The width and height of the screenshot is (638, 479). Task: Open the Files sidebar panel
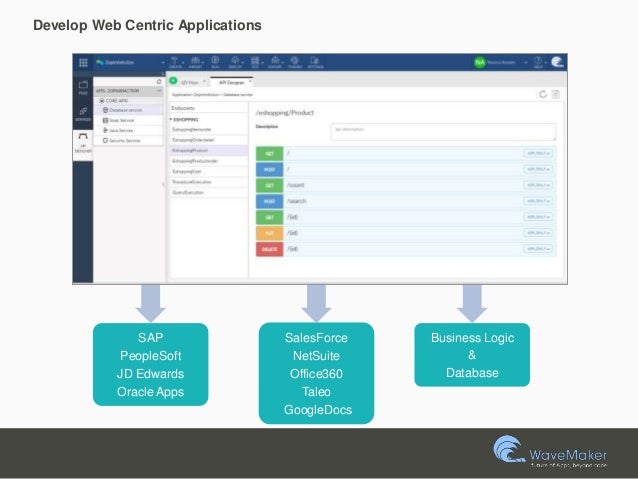click(x=83, y=87)
